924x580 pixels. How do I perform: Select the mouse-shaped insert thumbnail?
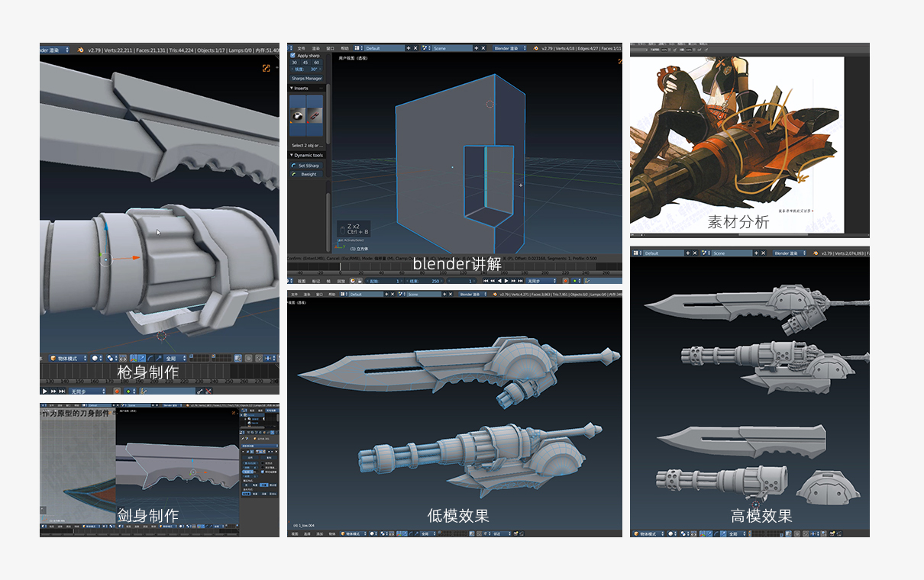point(298,114)
